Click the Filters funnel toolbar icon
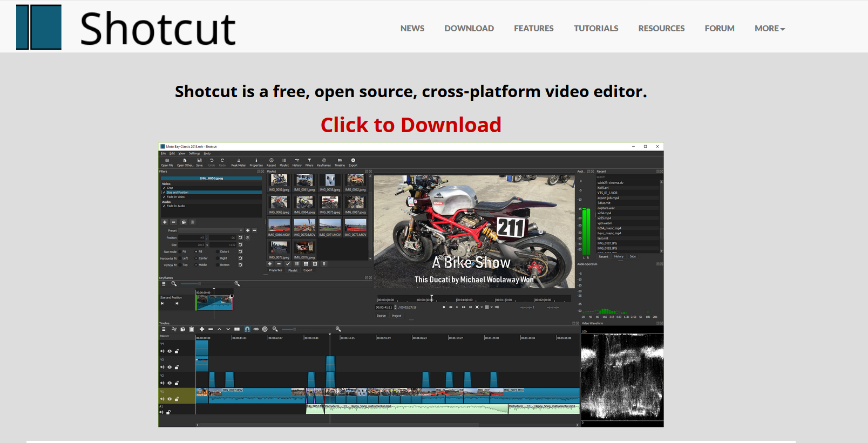The width and height of the screenshot is (868, 443). click(x=309, y=162)
